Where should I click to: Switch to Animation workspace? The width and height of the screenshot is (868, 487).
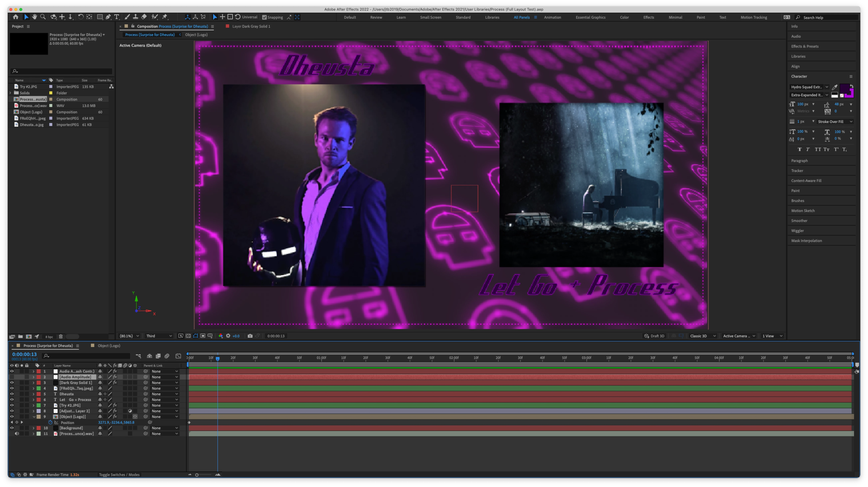(x=552, y=17)
